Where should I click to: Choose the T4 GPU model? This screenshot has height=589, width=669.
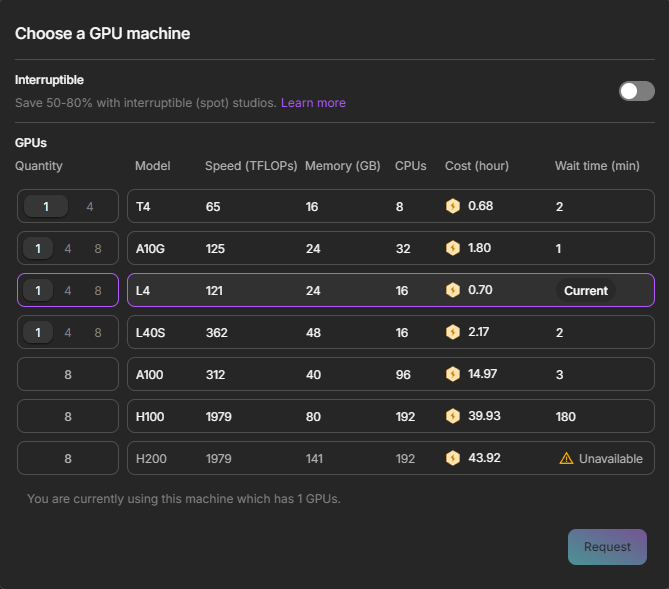coord(143,207)
